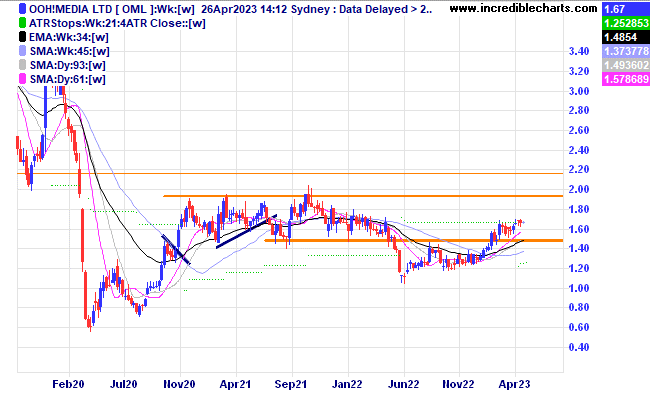Click the 1.493602 SMA value box
The height and width of the screenshot is (395, 651).
coord(626,65)
